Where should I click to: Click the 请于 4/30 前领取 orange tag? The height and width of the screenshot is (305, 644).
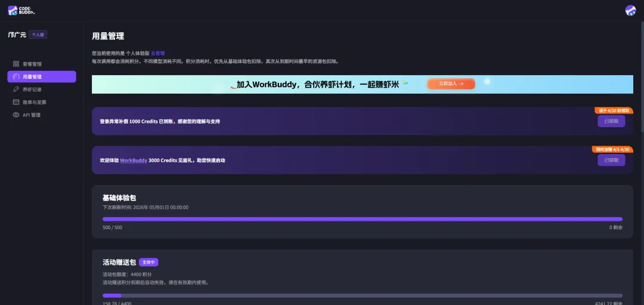[614, 110]
